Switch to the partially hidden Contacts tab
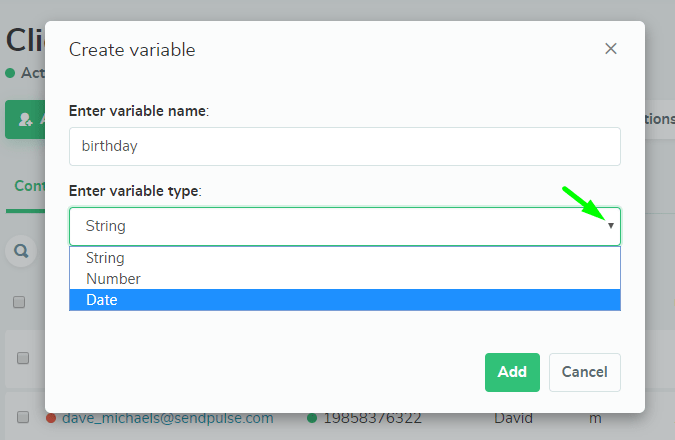 (28, 186)
